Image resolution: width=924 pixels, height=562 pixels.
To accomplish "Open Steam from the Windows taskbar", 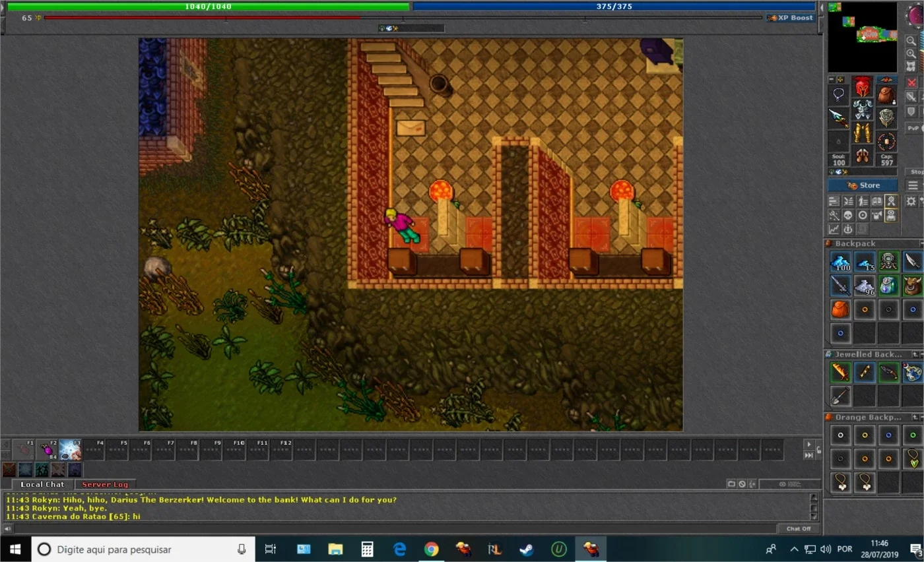I will [527, 549].
